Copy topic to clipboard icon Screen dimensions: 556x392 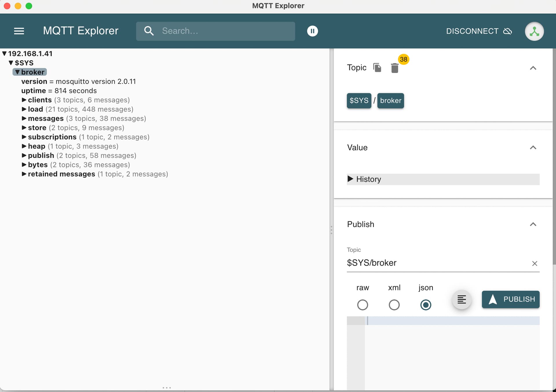[377, 68]
